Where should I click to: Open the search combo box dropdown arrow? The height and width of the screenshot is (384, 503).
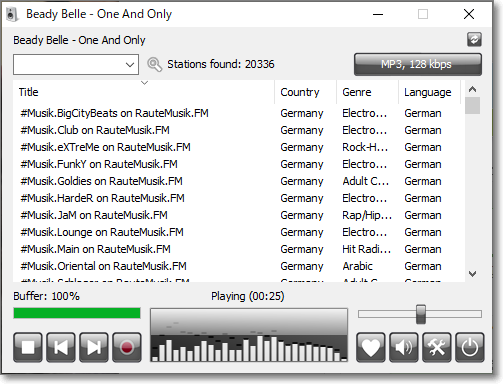point(130,64)
